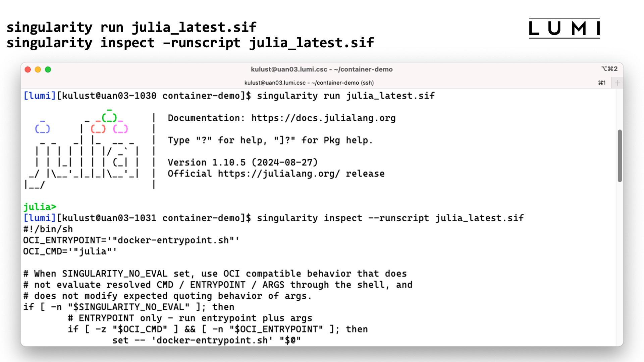
Task: Click the #!/bin/sh shebang line
Action: (48, 229)
